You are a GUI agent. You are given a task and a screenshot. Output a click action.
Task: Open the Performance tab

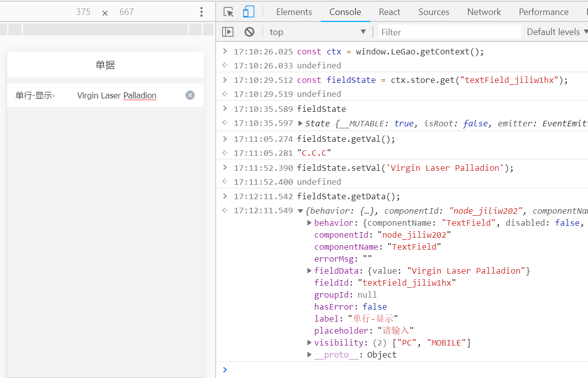click(544, 12)
